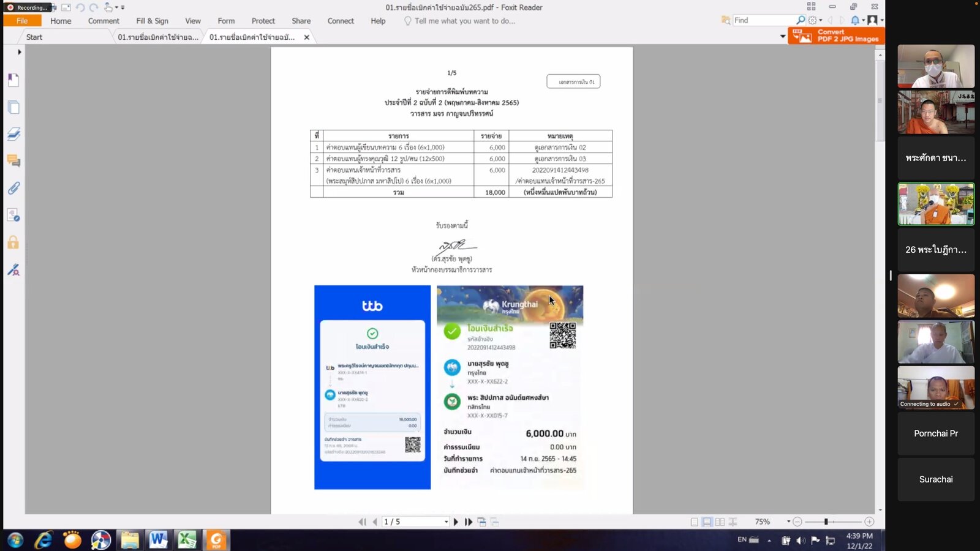The height and width of the screenshot is (551, 980).
Task: Open the page thumbnails panel icon
Action: (x=13, y=108)
